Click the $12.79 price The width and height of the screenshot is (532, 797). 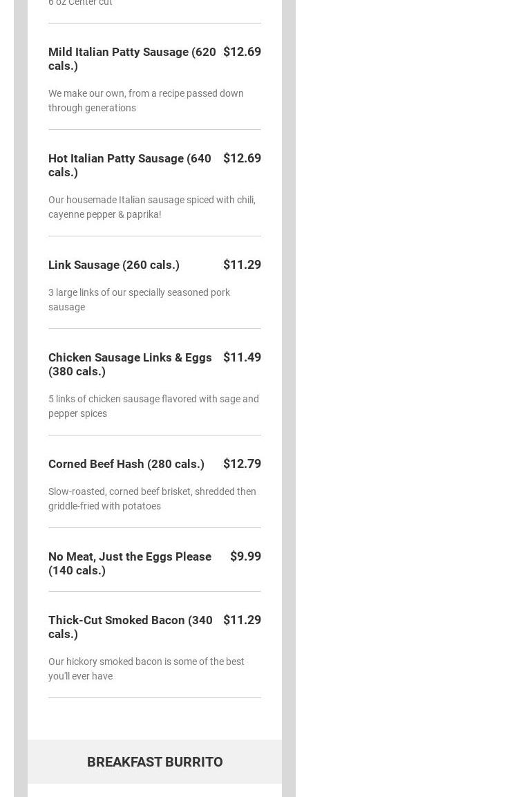242,464
